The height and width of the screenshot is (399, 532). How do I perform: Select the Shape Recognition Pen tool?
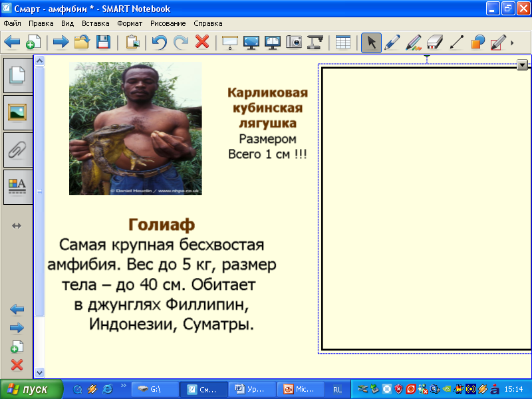point(498,43)
